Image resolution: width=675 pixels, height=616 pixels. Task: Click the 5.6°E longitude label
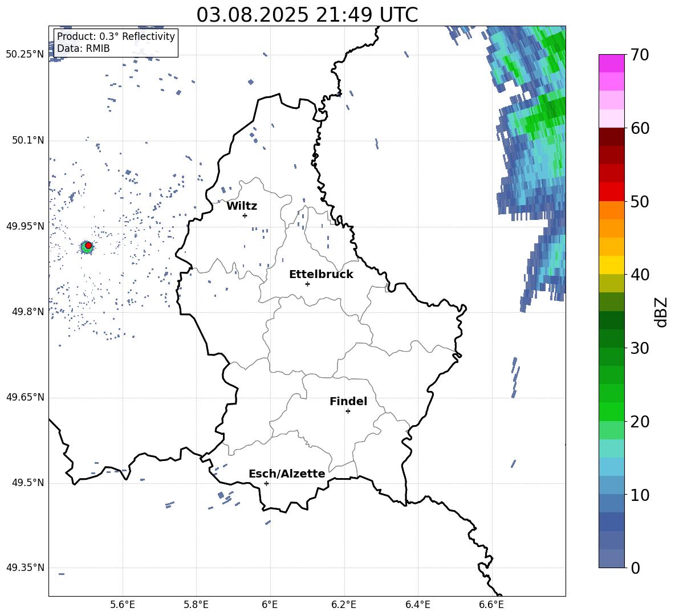click(123, 605)
